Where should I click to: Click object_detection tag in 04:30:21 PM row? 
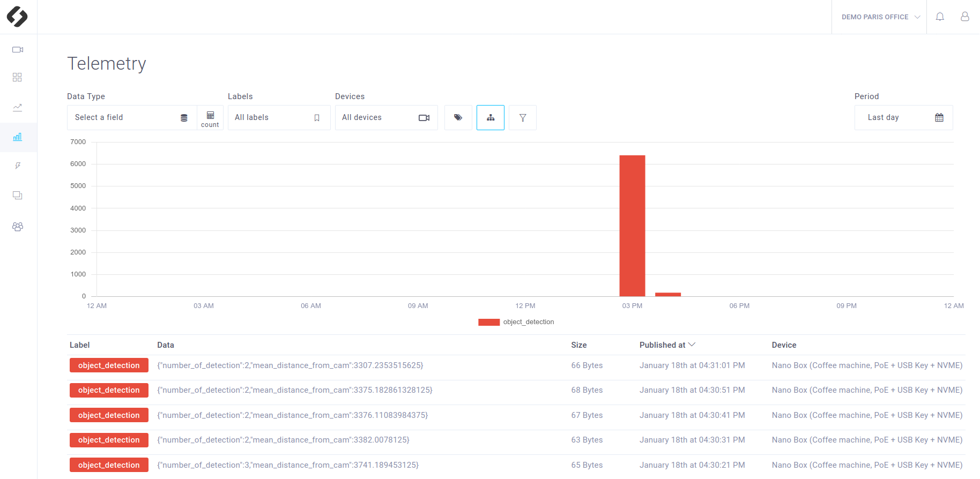point(109,465)
